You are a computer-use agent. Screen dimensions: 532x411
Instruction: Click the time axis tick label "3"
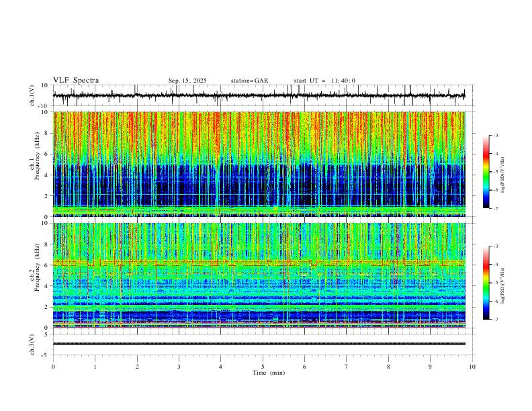coord(179,367)
